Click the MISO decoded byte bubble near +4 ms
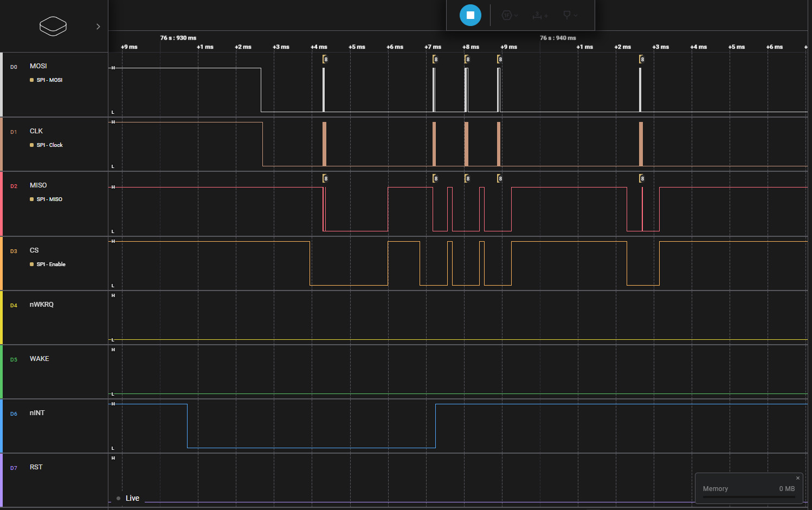 [325, 178]
